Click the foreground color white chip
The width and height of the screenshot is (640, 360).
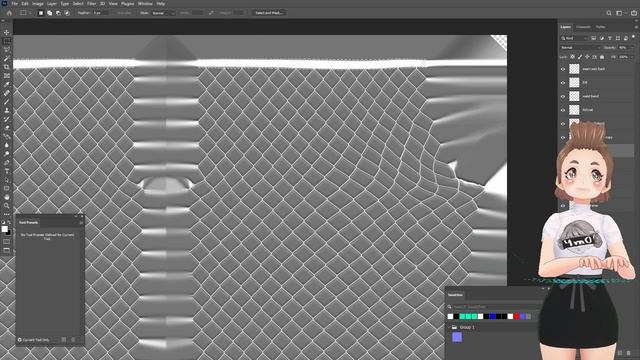click(x=4, y=229)
